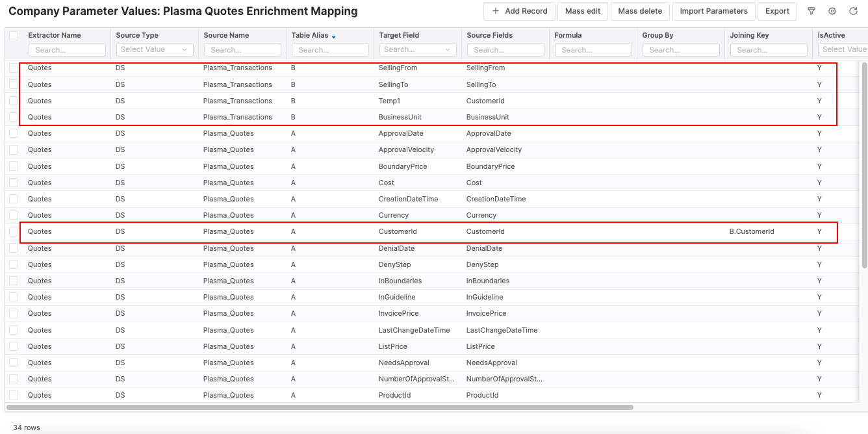Click the Mass delete button
Viewport: 868px width, 434px height.
coord(639,11)
